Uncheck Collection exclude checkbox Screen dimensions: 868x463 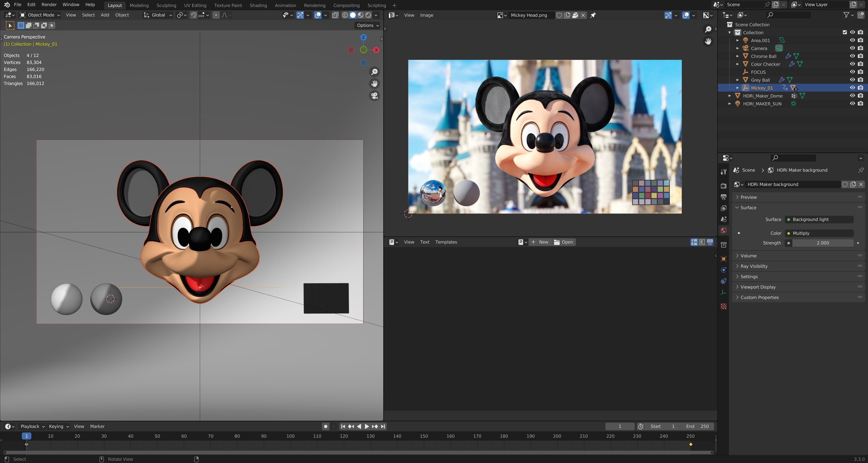[x=845, y=32]
